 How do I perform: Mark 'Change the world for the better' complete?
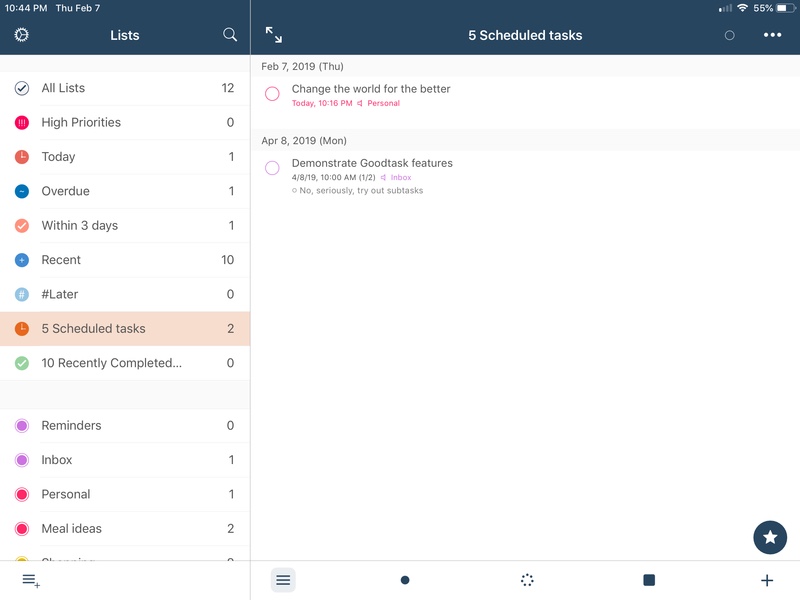pyautogui.click(x=272, y=91)
